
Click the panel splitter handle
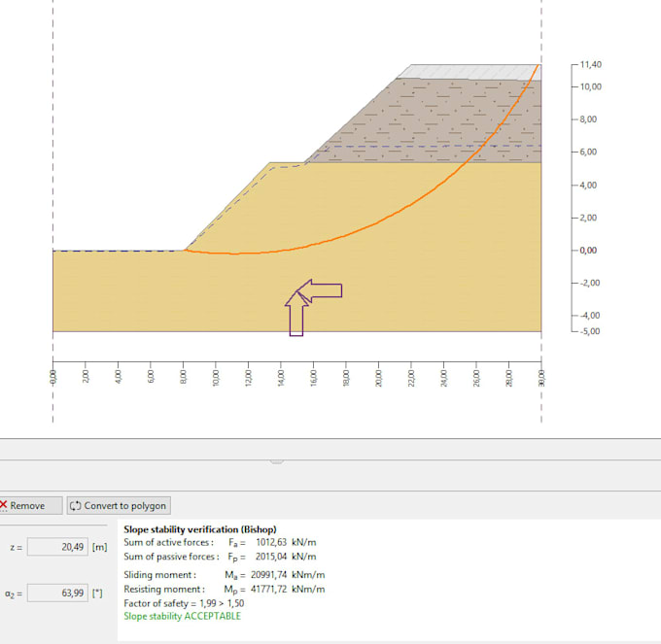(x=276, y=462)
